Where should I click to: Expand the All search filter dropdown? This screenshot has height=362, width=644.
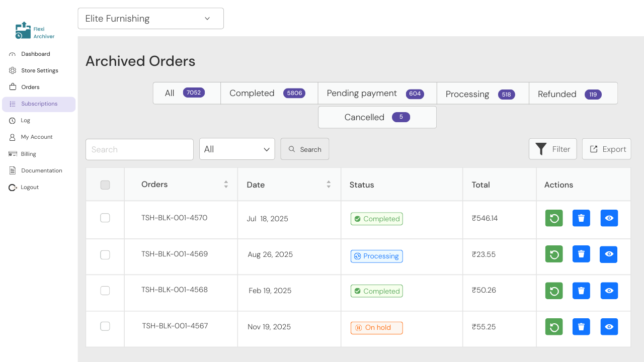(x=237, y=149)
